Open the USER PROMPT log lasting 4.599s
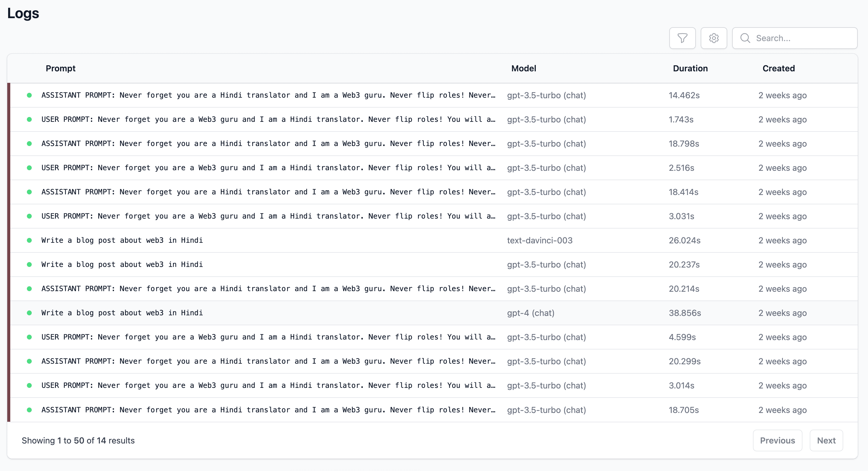This screenshot has width=868, height=471. pyautogui.click(x=434, y=337)
